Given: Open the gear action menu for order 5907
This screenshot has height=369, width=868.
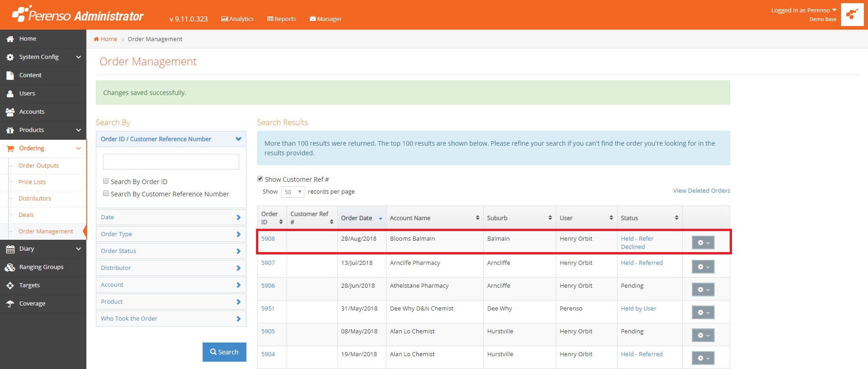Looking at the screenshot, I should click(x=703, y=267).
